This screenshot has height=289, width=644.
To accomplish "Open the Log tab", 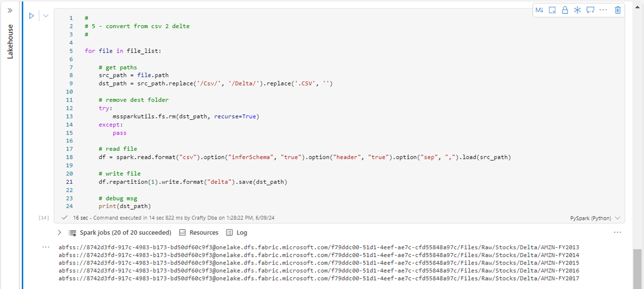I will [237, 232].
